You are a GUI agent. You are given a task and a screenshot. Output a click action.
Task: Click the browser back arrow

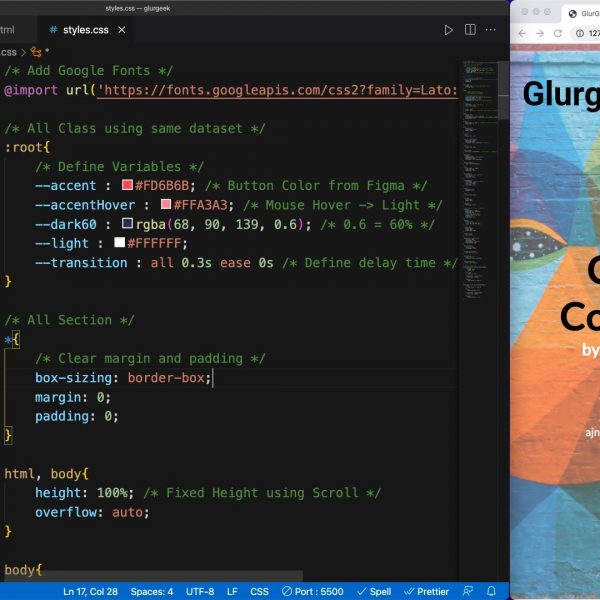coord(522,33)
